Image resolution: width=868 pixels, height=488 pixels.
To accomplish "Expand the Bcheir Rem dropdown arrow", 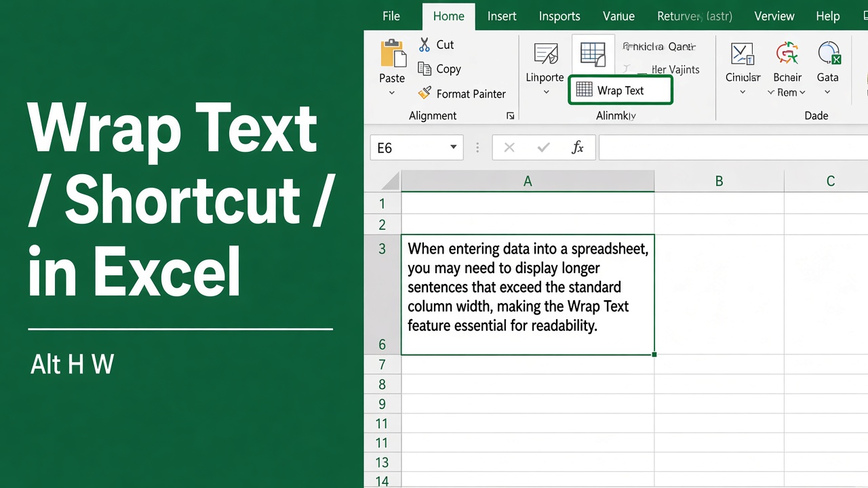I will [x=802, y=92].
